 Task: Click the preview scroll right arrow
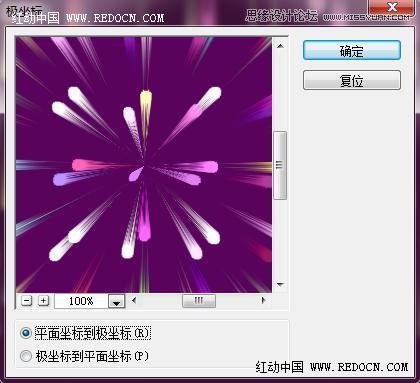263,300
